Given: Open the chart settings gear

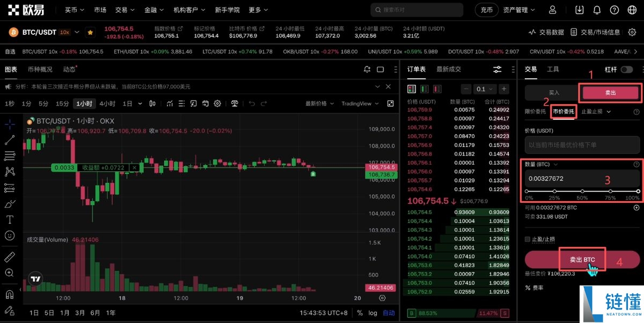Looking at the screenshot, I should click(217, 103).
